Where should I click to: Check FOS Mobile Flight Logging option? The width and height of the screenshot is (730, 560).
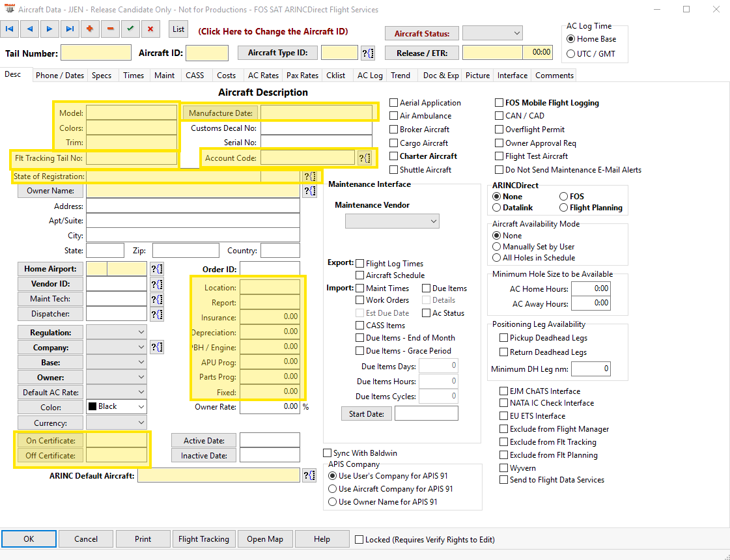[x=499, y=103]
